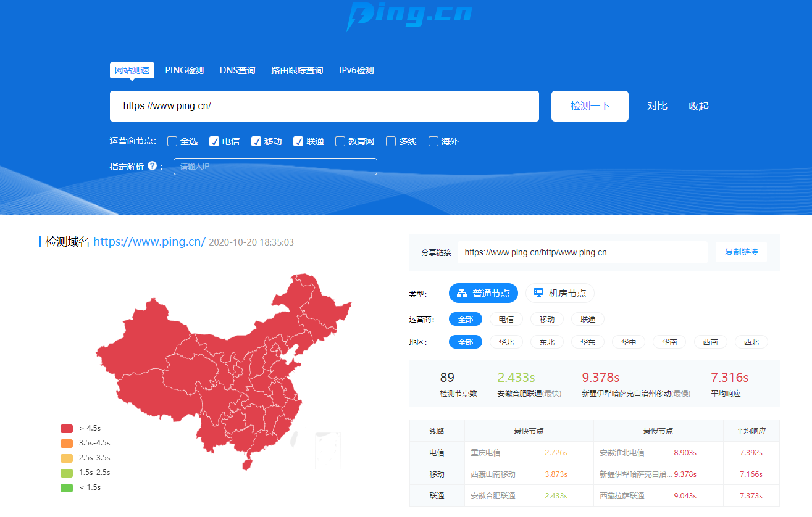Open the 路由跟踪查询 tab
The height and width of the screenshot is (517, 812).
tap(297, 70)
